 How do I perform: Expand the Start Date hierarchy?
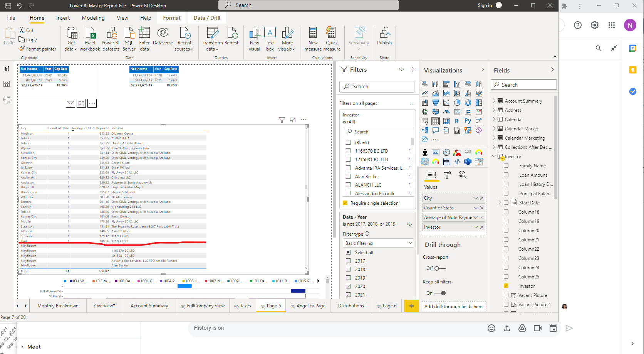click(500, 202)
